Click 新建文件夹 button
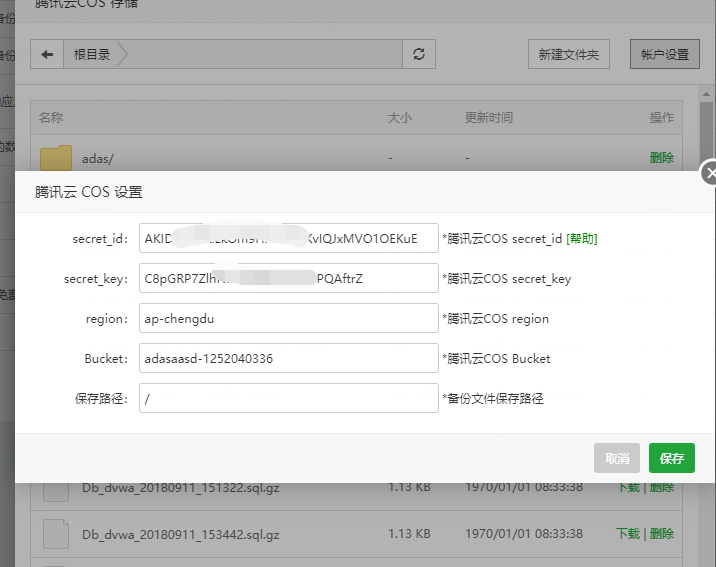 pos(569,54)
